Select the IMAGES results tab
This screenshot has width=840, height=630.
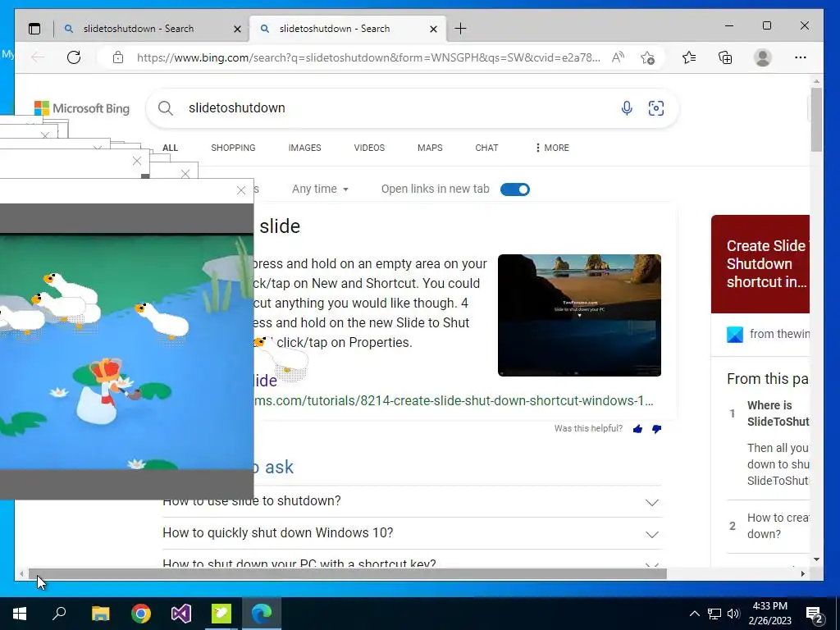click(305, 148)
